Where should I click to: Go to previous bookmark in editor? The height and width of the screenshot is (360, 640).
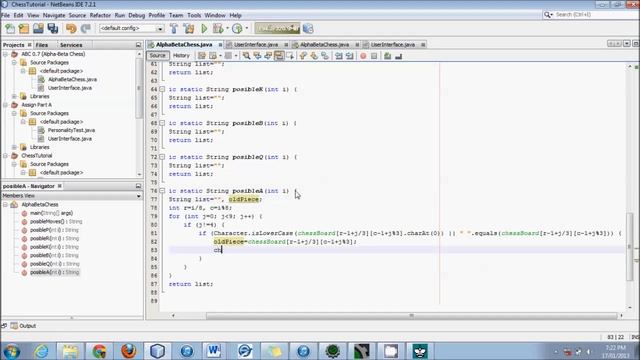coord(303,56)
